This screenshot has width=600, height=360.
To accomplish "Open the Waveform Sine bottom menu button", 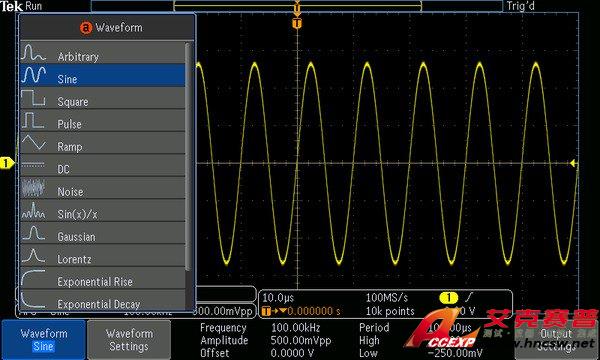I will 44,340.
